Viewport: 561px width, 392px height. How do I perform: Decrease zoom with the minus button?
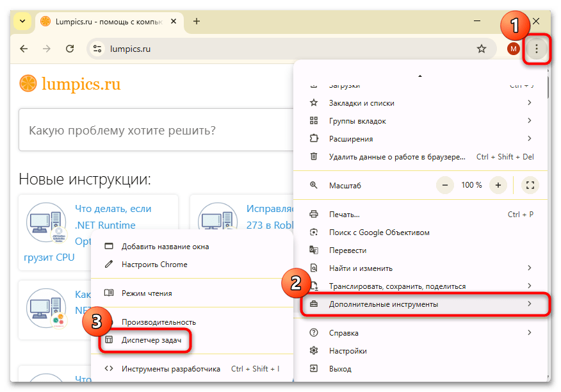click(445, 185)
